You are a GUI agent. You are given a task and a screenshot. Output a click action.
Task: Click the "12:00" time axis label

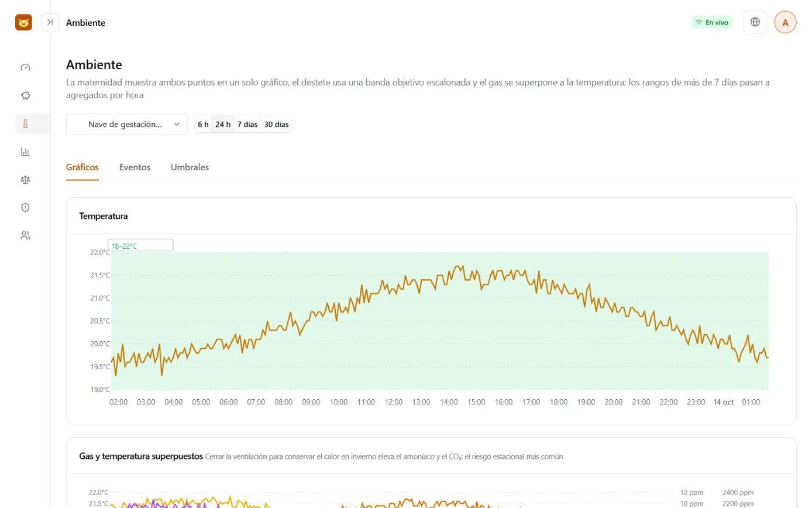(394, 402)
